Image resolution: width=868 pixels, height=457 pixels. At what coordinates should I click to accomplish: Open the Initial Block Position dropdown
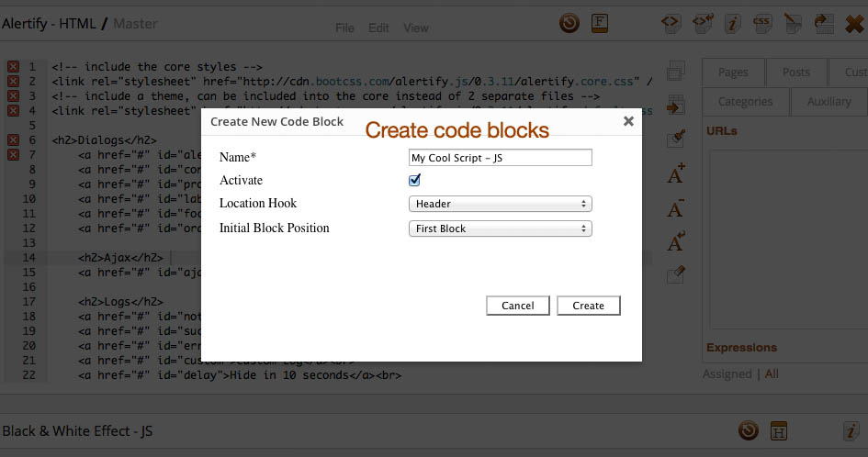pos(501,228)
